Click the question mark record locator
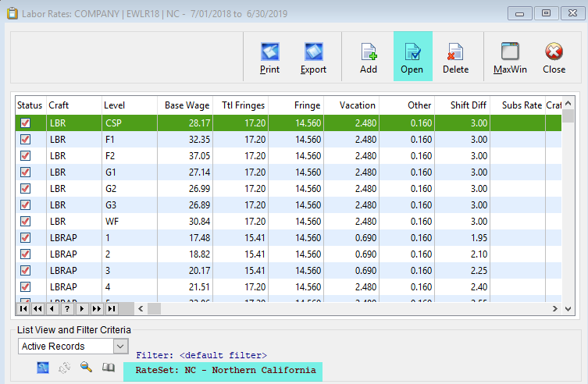Screen dimensions: 588x384 pos(66,309)
